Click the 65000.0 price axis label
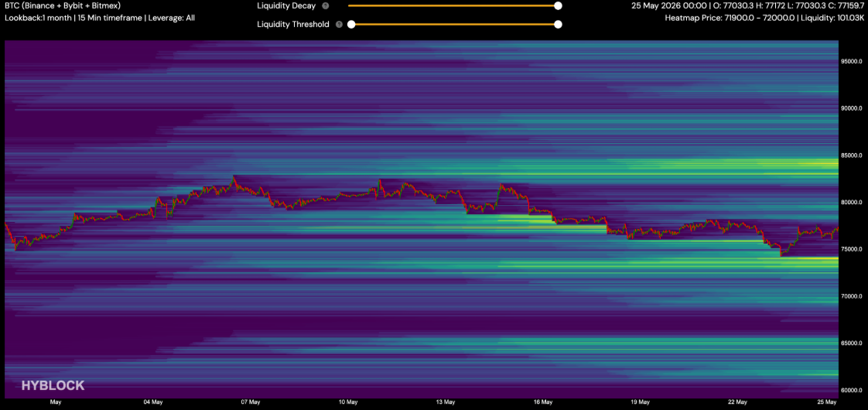868x410 pixels. (853, 343)
